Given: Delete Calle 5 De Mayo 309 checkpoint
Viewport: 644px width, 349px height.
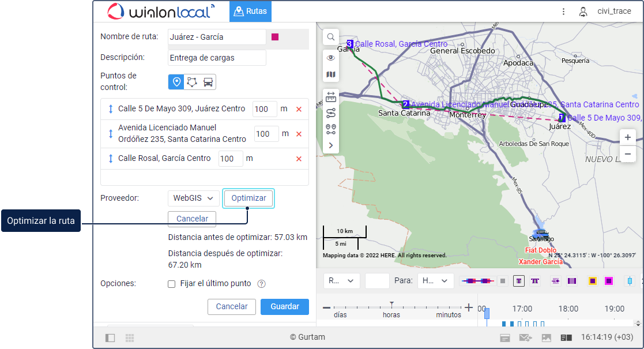Looking at the screenshot, I should (x=299, y=110).
